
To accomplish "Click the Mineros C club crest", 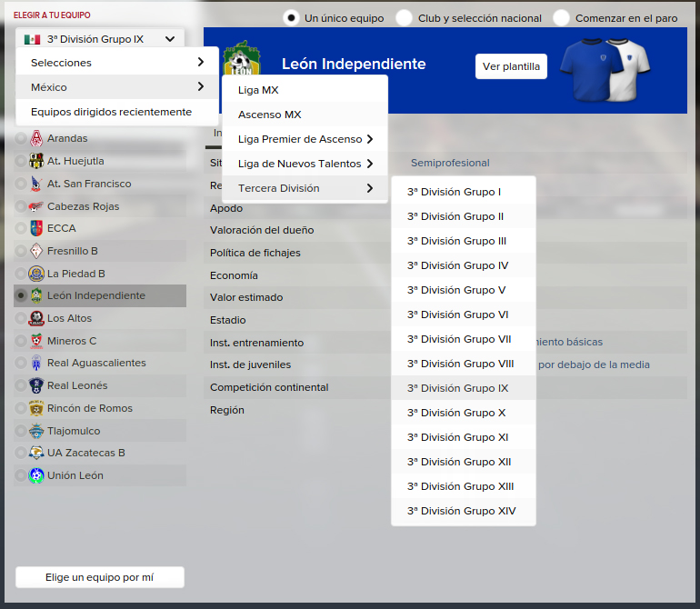I will point(36,341).
